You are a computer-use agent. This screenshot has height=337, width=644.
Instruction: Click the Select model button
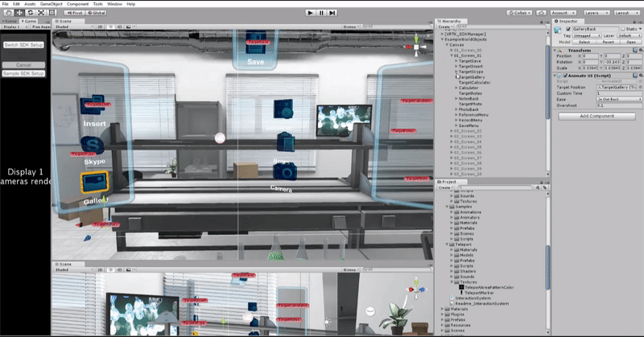[584, 42]
